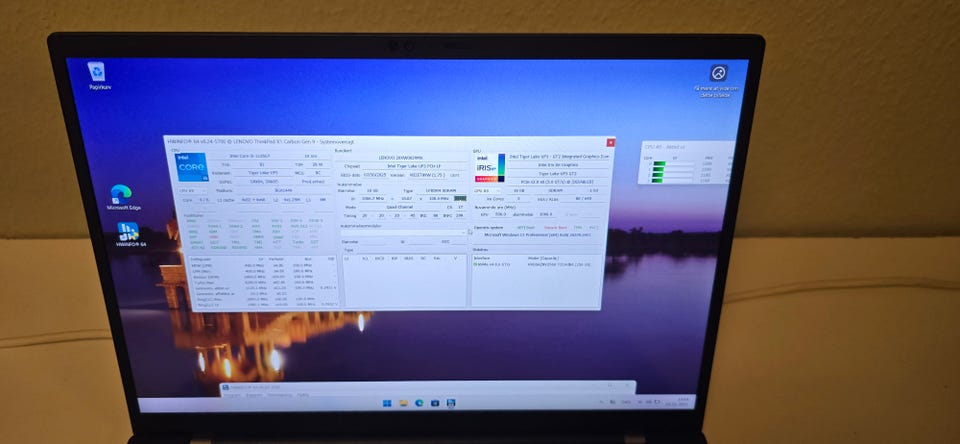Open Microsoft Edge from the taskbar
The width and height of the screenshot is (960, 444).
419,403
